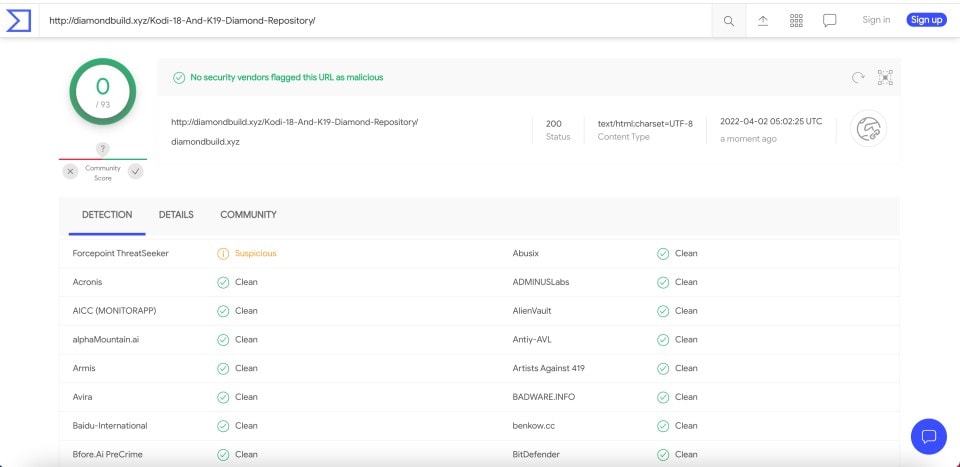Click the Artists Against 419 vendor name
Image resolution: width=960 pixels, height=467 pixels.
[549, 368]
